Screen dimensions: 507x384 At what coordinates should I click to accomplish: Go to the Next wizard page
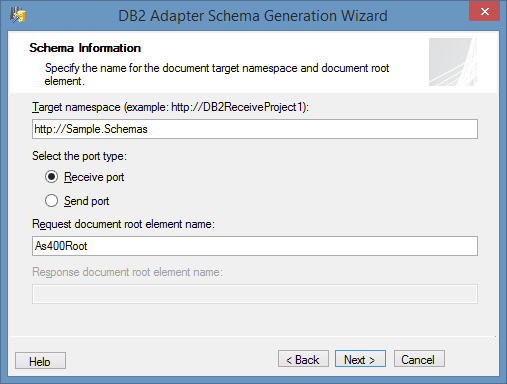pyautogui.click(x=360, y=359)
